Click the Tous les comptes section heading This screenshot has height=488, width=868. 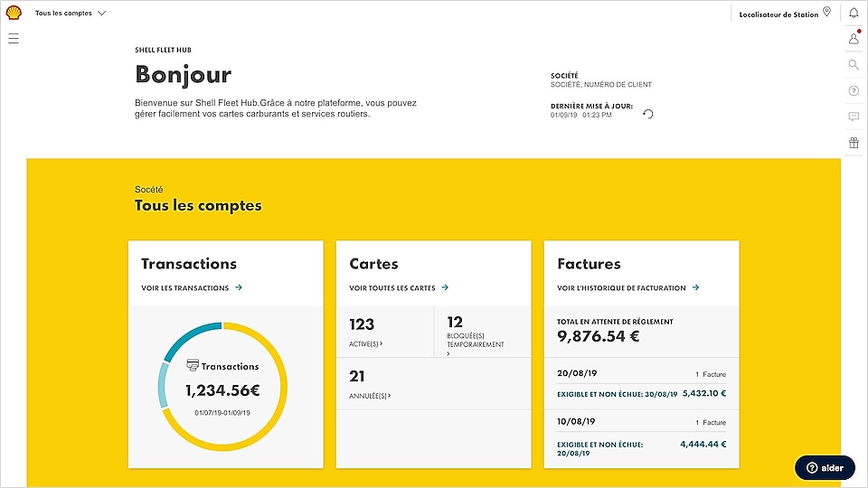(x=198, y=205)
